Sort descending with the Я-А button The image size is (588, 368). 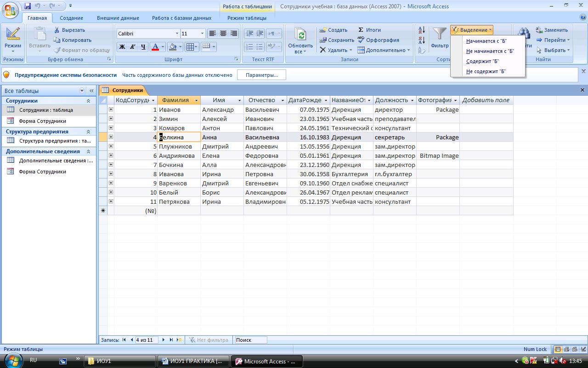click(x=422, y=40)
